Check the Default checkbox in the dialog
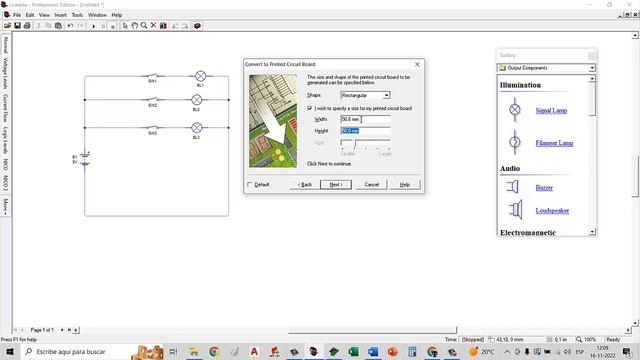Screen dimensions: 640x360 click(x=250, y=184)
